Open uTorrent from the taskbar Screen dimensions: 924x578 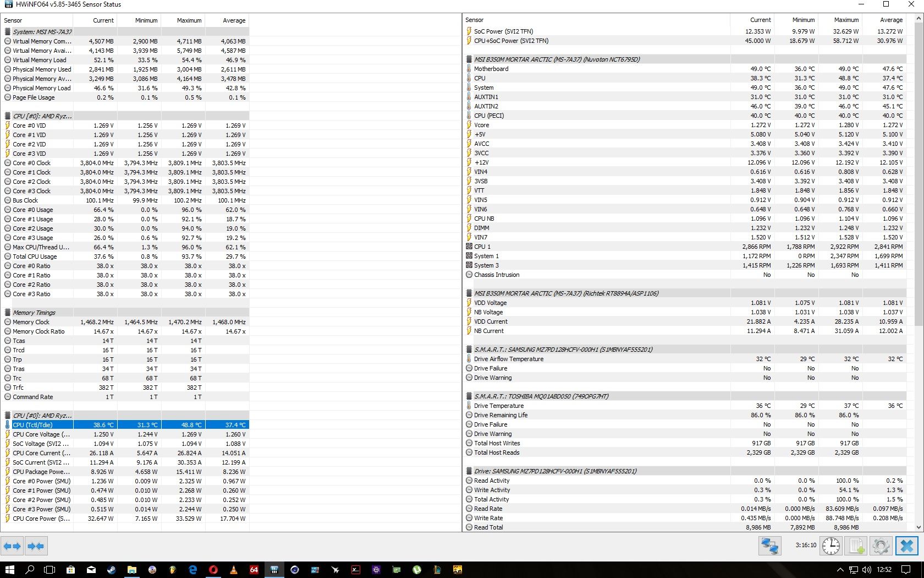click(x=416, y=570)
